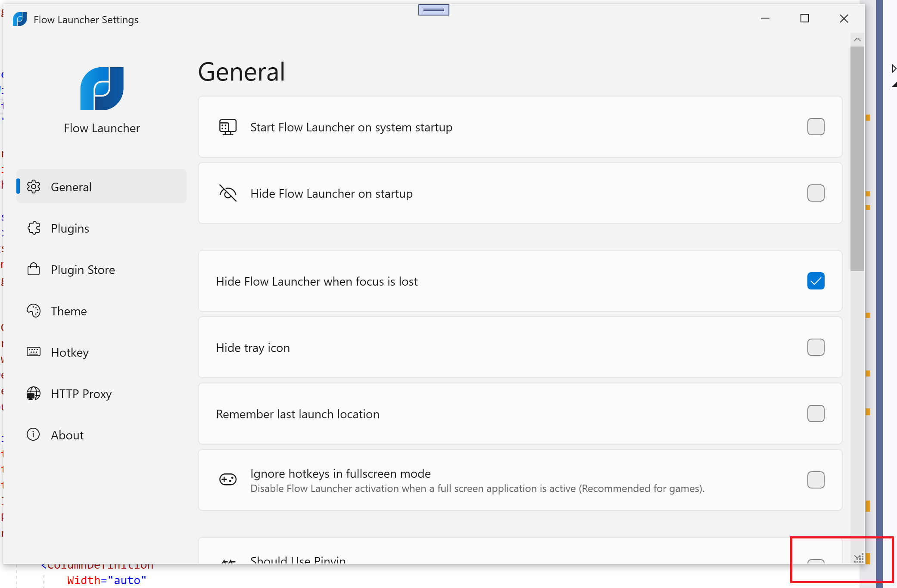Click the scrollbar up arrow

857,40
